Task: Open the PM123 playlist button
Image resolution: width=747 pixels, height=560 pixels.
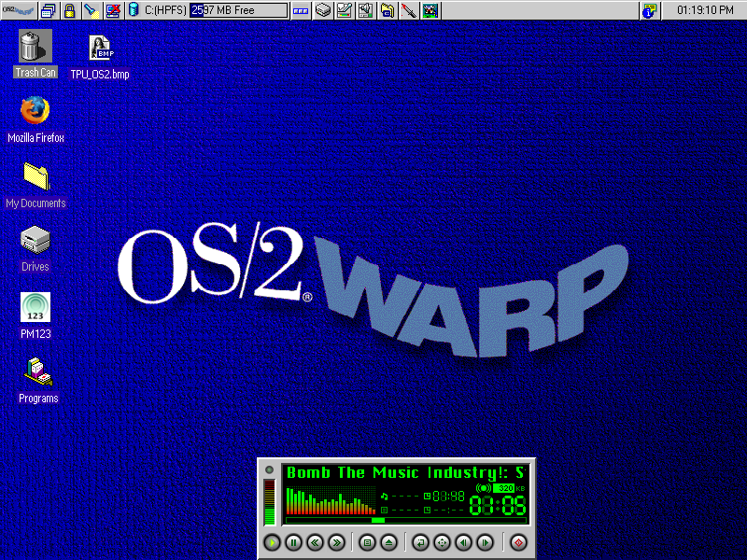Action: point(367,541)
